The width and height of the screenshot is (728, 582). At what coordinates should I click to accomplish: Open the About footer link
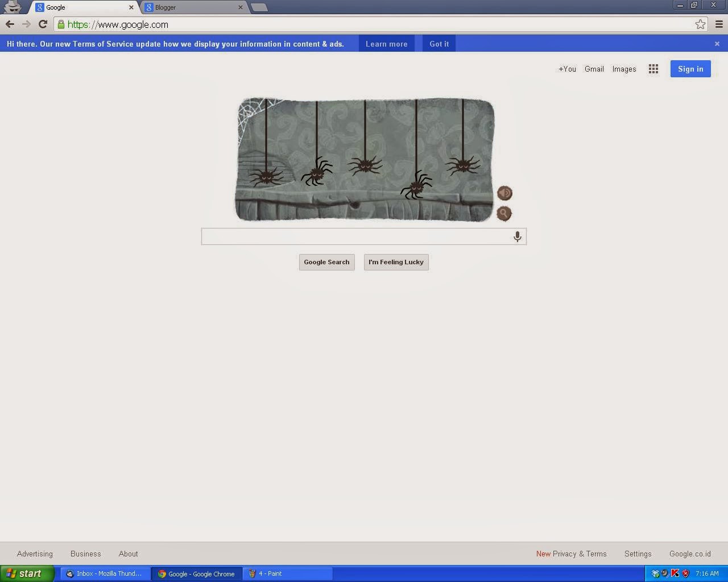tap(129, 554)
